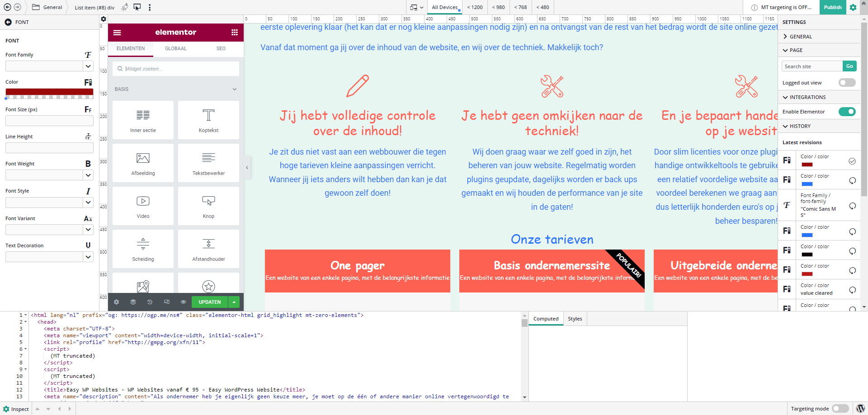Click the Publish button
This screenshot has width=868, height=415.
[x=833, y=7]
